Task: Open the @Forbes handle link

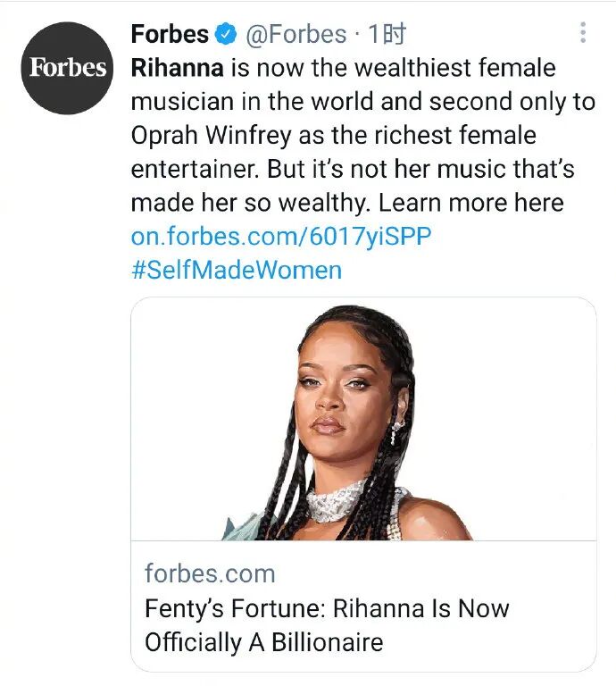Action: [x=294, y=35]
